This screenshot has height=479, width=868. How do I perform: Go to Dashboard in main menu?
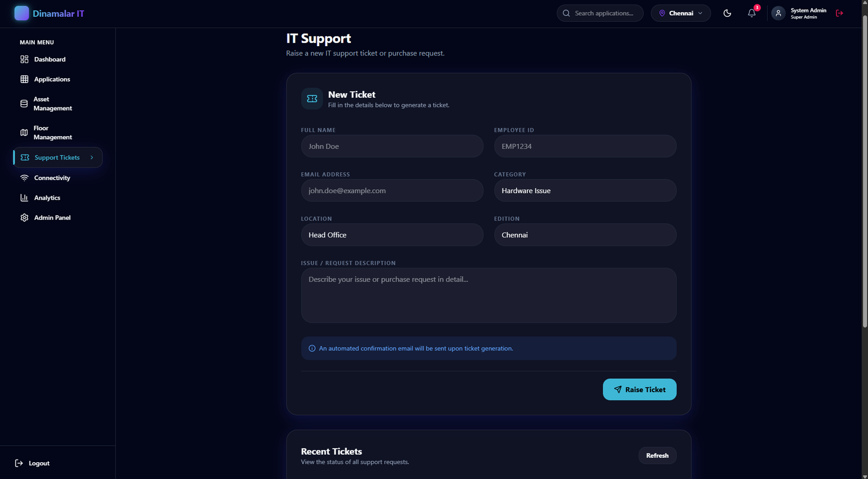coord(58,59)
